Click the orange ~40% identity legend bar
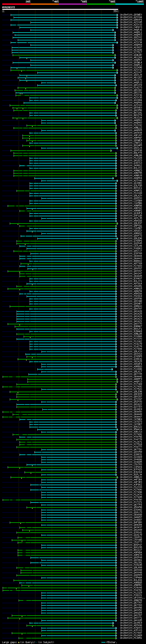This screenshot has height=644, width=146. 45,4
